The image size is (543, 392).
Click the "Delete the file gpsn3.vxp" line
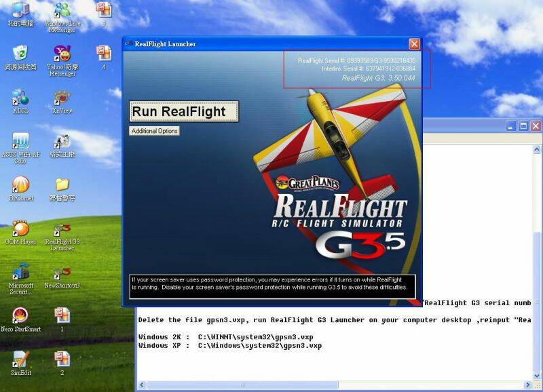coord(335,320)
